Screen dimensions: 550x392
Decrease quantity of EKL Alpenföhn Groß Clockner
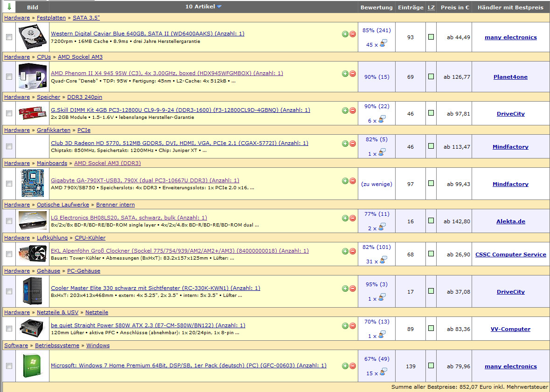tap(353, 251)
